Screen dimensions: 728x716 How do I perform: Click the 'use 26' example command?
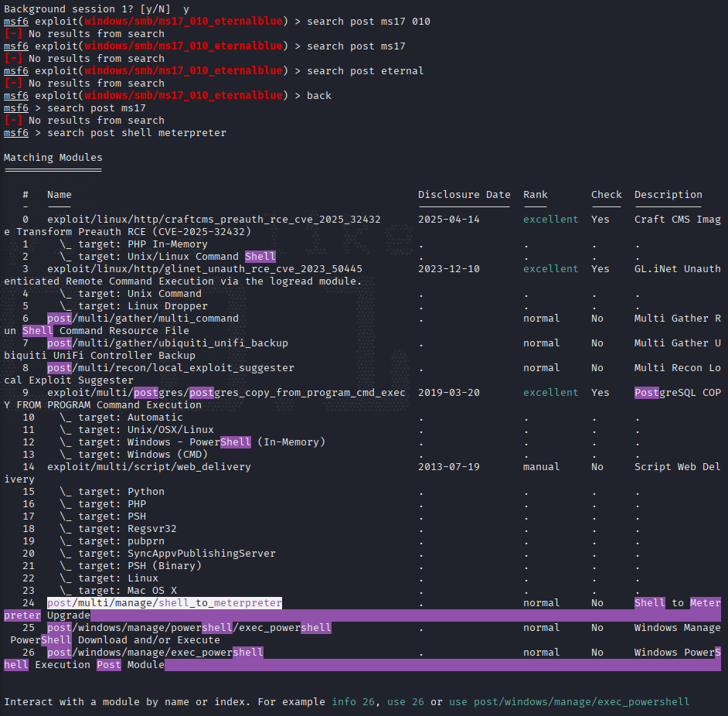click(x=405, y=701)
